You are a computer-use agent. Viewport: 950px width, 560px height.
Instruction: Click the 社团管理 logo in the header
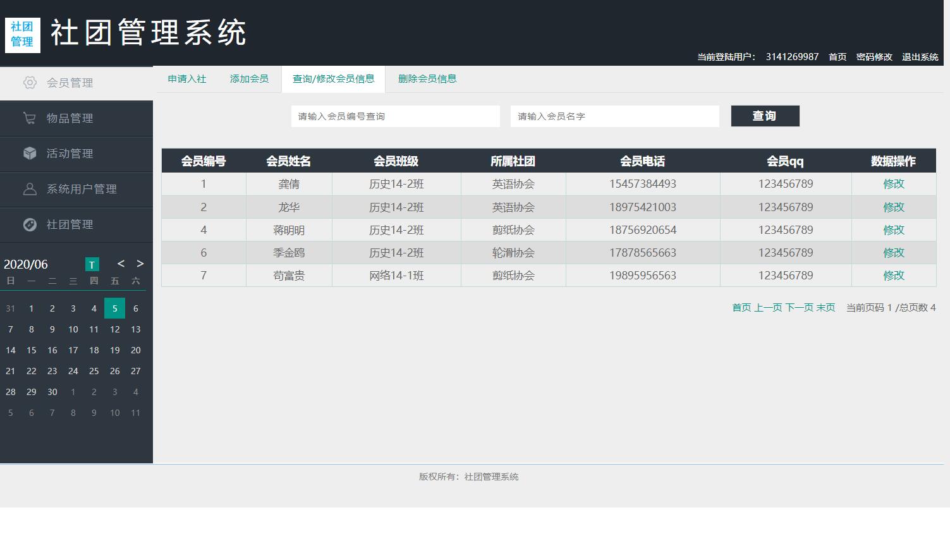point(22,35)
